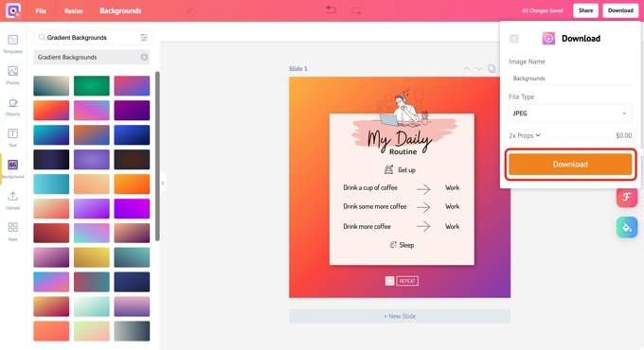
Task: Add a new slide below canvas
Action: (x=400, y=316)
